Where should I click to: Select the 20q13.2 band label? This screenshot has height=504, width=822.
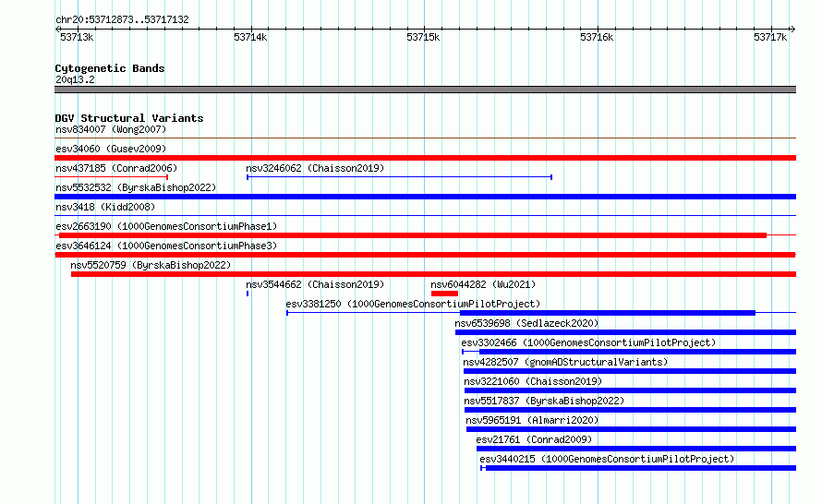75,79
